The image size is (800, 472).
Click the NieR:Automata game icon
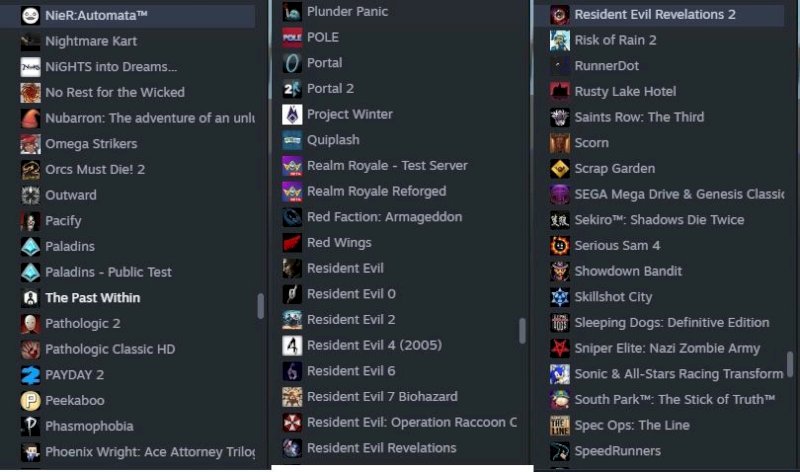(30, 16)
